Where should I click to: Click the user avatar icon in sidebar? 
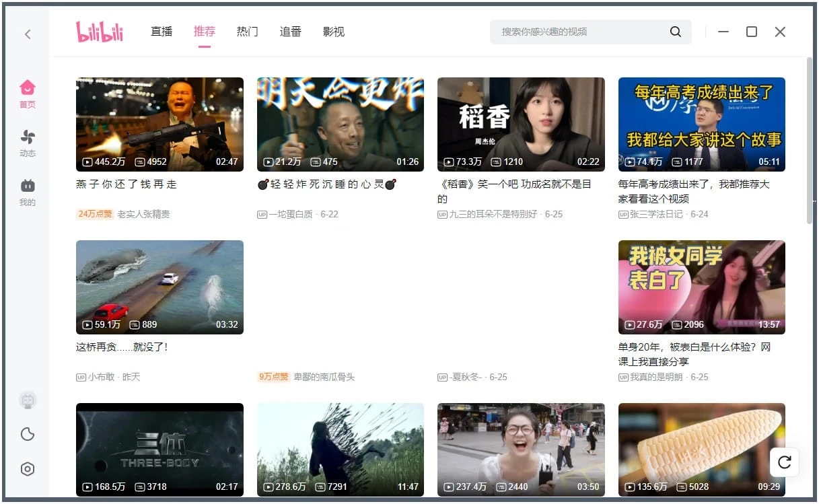(28, 400)
